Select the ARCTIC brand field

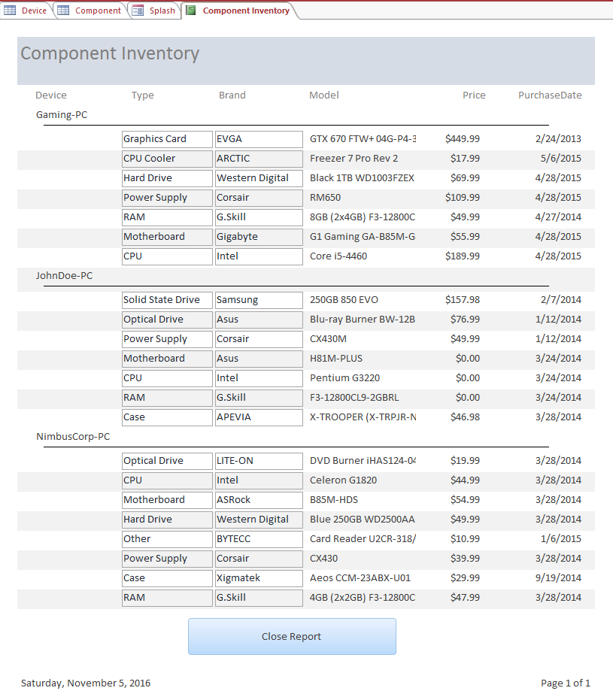tap(259, 159)
